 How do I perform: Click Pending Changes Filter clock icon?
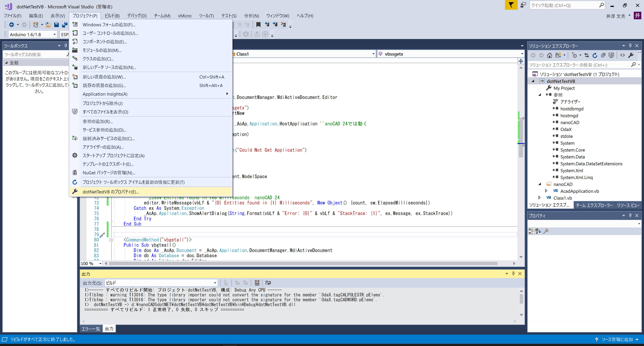tap(575, 55)
